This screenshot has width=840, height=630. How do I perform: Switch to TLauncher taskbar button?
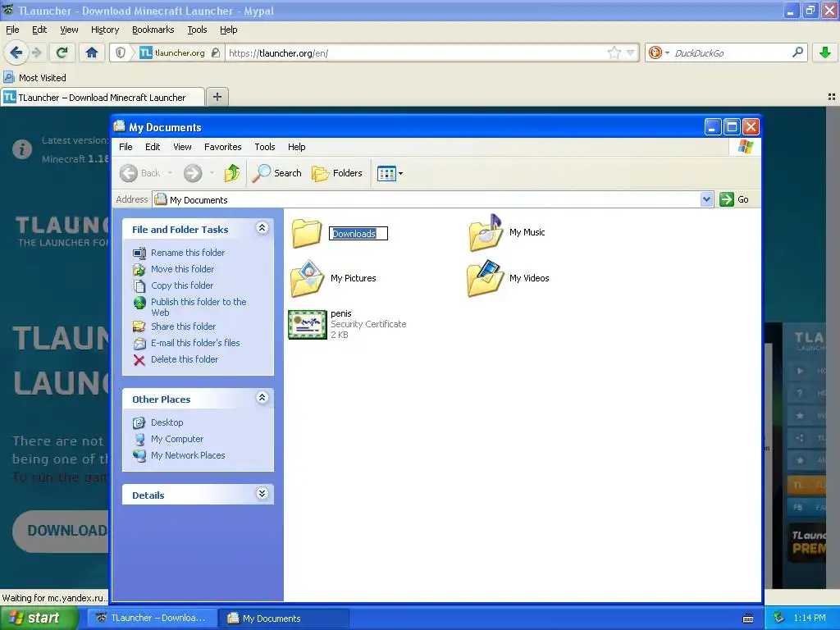[x=153, y=619]
